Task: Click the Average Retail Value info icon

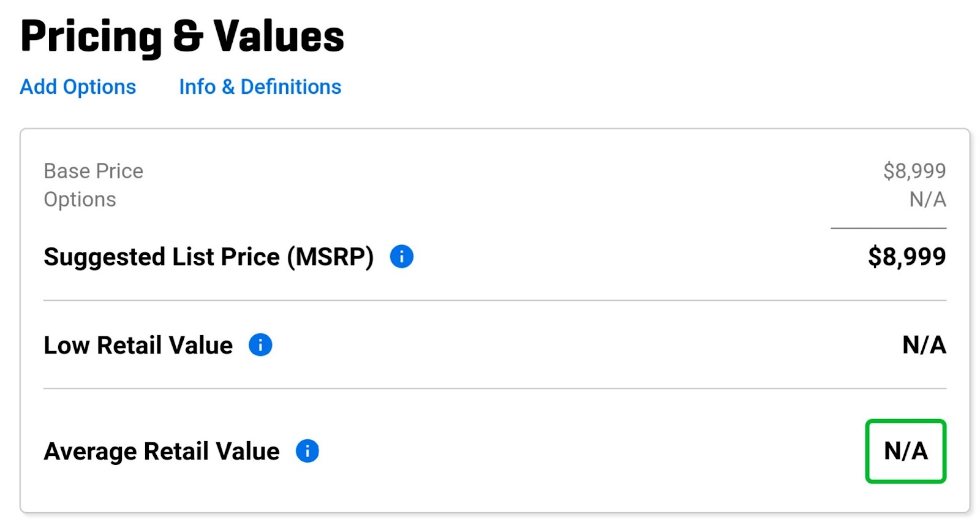Action: coord(307,451)
